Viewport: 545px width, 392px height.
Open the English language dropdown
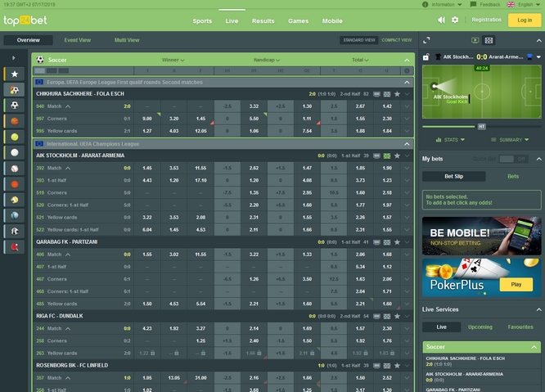tap(523, 5)
